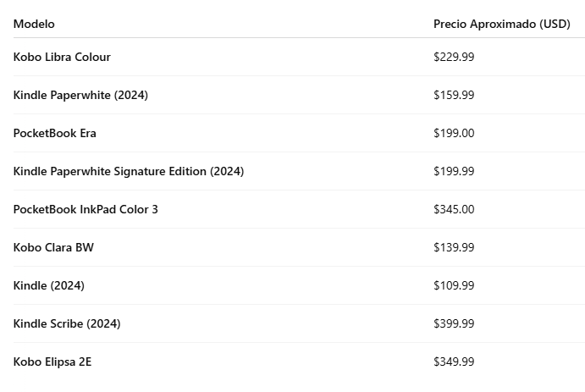Click the $109.99 price cell
This screenshot has width=585, height=392.
[x=454, y=285]
